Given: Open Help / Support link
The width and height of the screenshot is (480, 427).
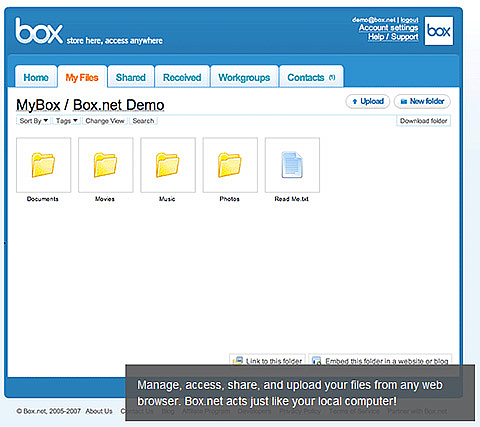Looking at the screenshot, I should [x=393, y=37].
